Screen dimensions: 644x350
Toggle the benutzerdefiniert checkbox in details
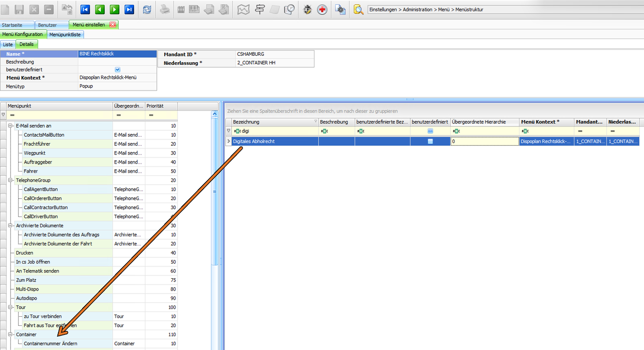118,70
